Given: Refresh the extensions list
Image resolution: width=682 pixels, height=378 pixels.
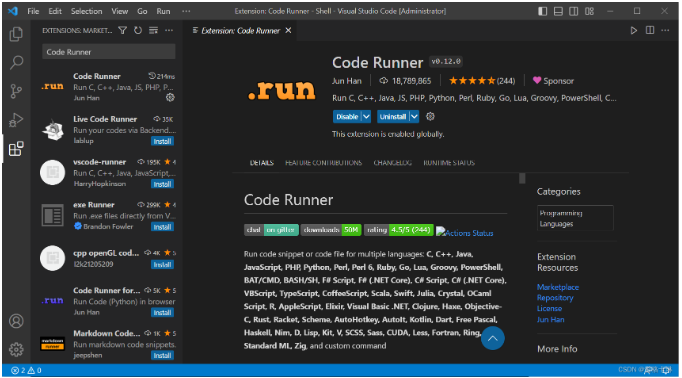Looking at the screenshot, I should point(138,30).
